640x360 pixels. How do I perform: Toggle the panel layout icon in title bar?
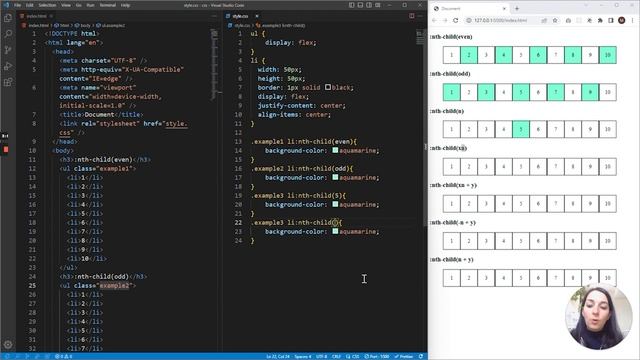(360, 5)
